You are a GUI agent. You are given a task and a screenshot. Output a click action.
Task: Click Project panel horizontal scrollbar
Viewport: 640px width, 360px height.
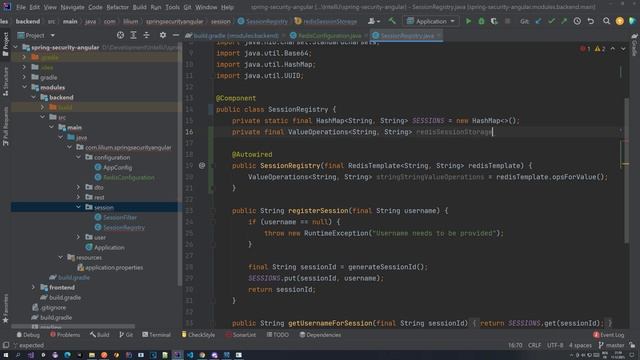coord(73,327)
